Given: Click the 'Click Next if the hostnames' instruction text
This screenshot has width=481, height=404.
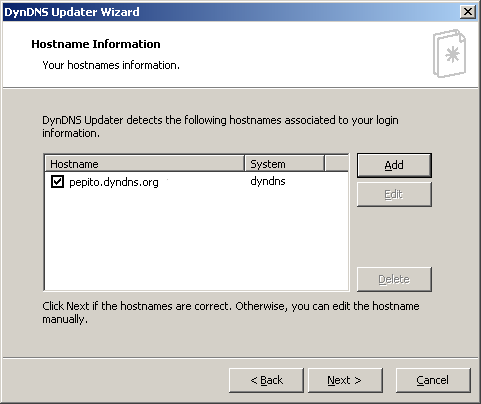Looking at the screenshot, I should pyautogui.click(x=231, y=312).
